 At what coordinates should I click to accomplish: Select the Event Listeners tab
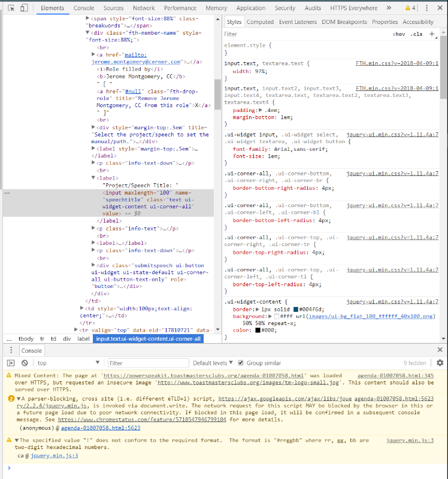pyautogui.click(x=298, y=22)
